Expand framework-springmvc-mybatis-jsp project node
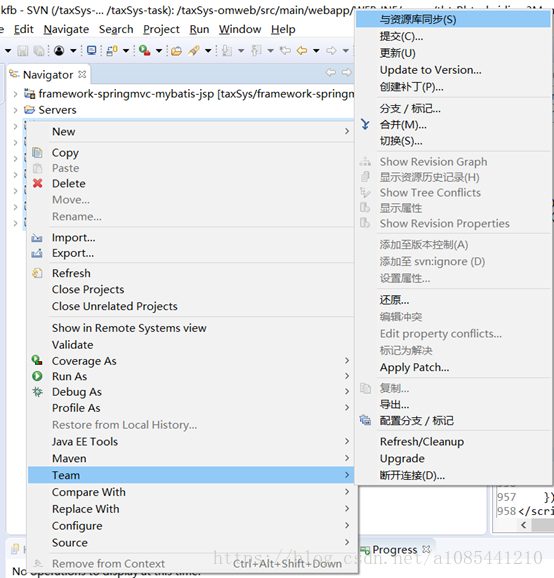Viewport: 554px width, 578px height. pyautogui.click(x=15, y=94)
